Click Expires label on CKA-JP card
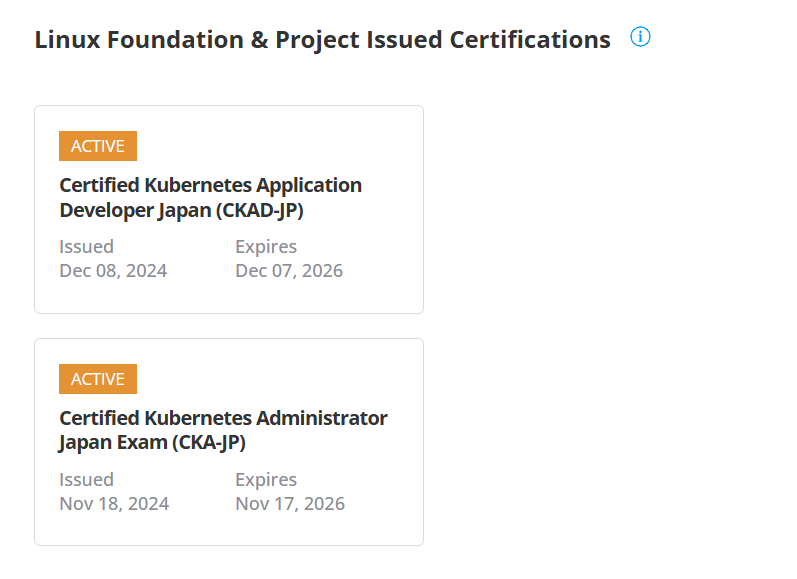 (266, 480)
